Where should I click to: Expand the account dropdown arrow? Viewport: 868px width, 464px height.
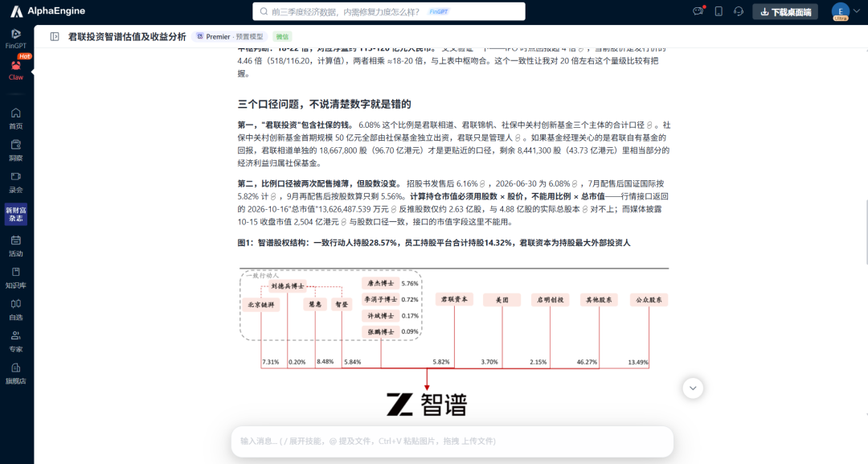(858, 11)
